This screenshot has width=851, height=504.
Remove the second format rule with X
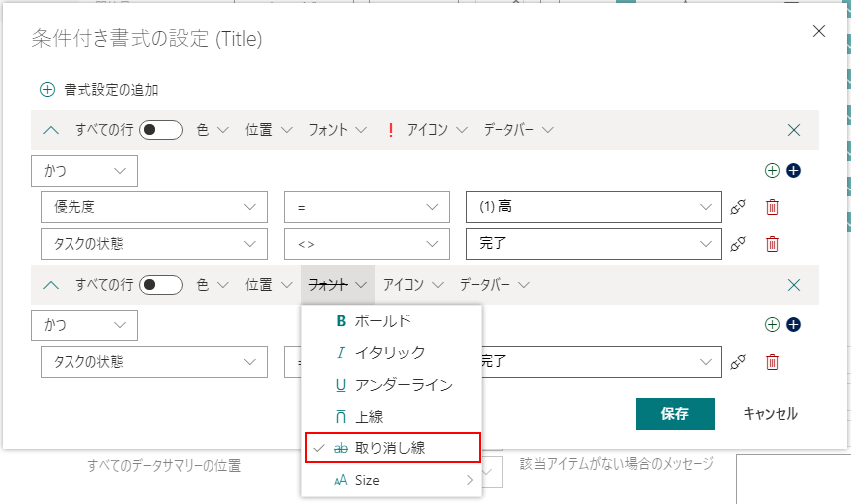793,285
